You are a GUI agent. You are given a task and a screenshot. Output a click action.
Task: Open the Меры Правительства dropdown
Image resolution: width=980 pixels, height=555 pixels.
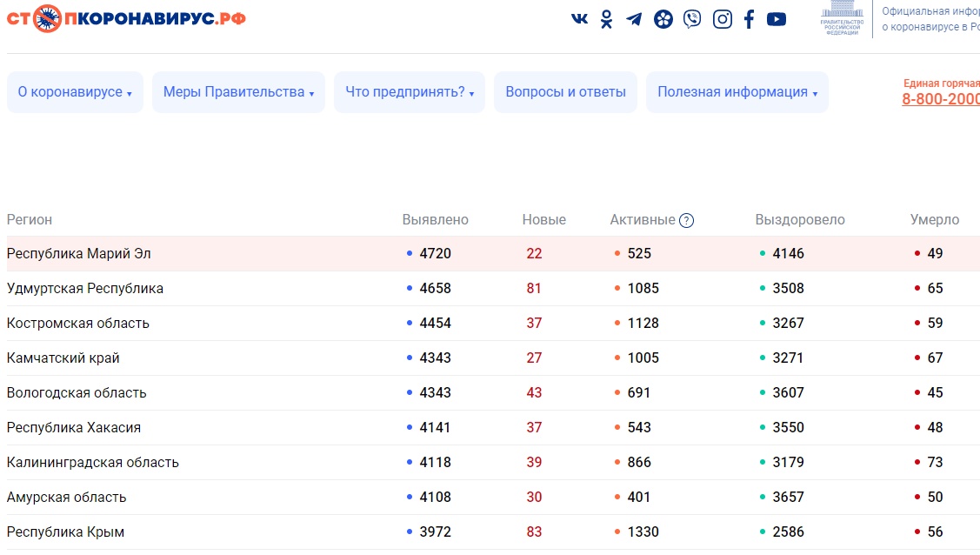tap(238, 92)
